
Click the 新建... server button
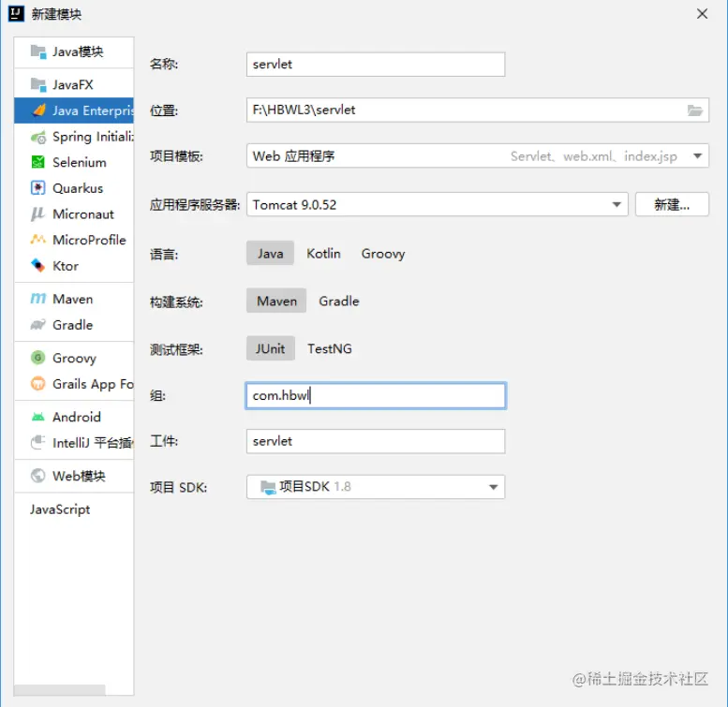(672, 204)
